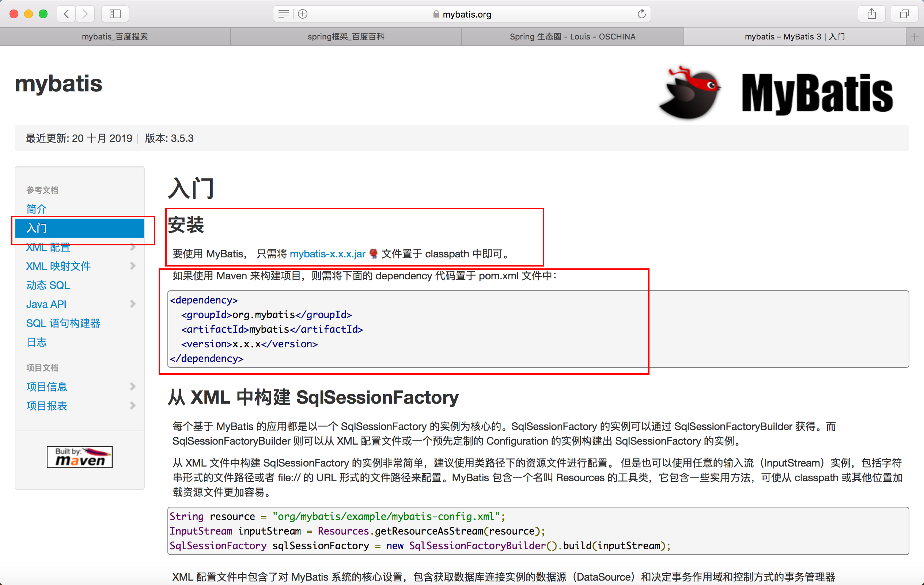This screenshot has height=585, width=924.
Task: Toggle Reader view in the address bar
Action: pos(283,14)
